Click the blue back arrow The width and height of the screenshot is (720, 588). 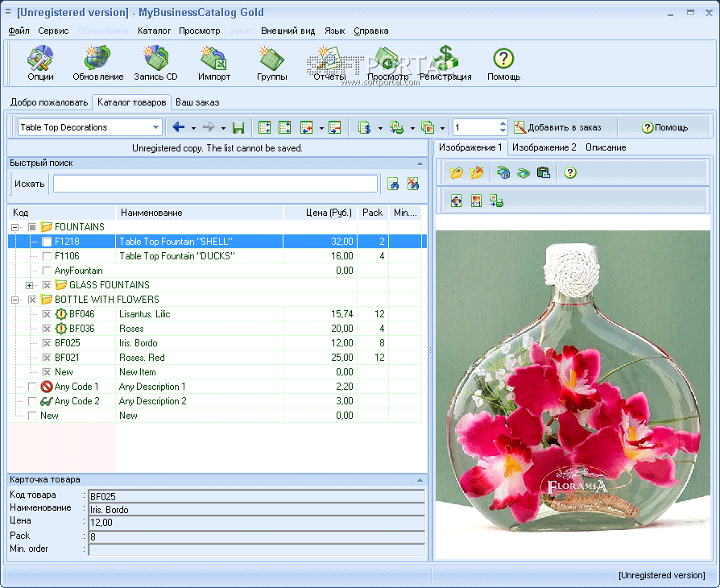pyautogui.click(x=179, y=127)
